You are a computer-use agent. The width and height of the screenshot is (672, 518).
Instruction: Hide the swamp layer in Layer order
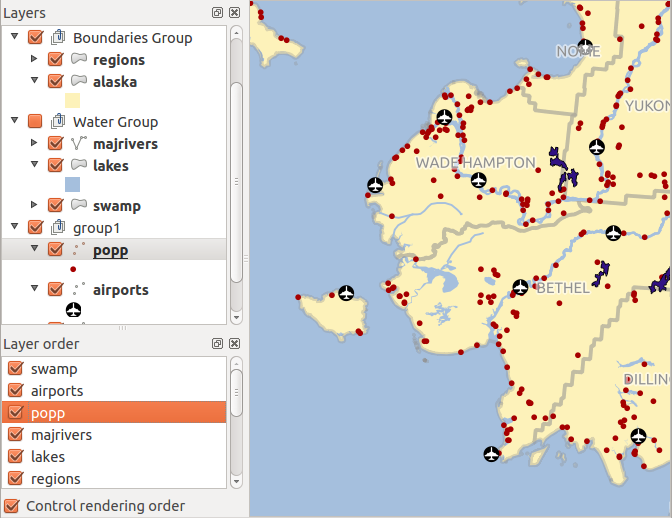15,369
